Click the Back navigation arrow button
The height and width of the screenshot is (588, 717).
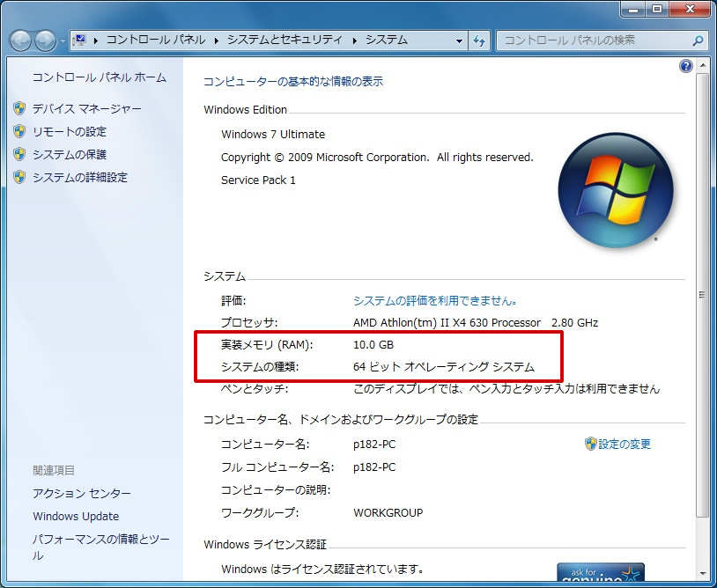tap(20, 40)
